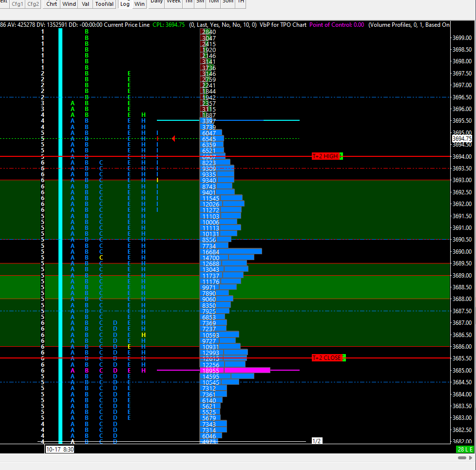Click the 3685.00 price axis label
The height and width of the screenshot is (470, 476).
point(462,371)
